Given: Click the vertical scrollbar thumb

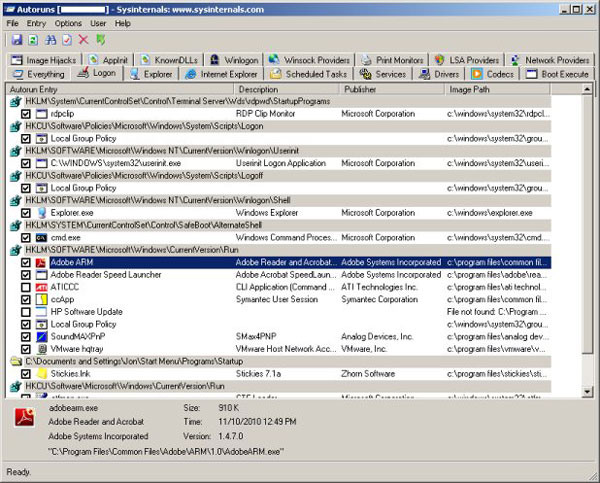Looking at the screenshot, I should click(x=587, y=224).
